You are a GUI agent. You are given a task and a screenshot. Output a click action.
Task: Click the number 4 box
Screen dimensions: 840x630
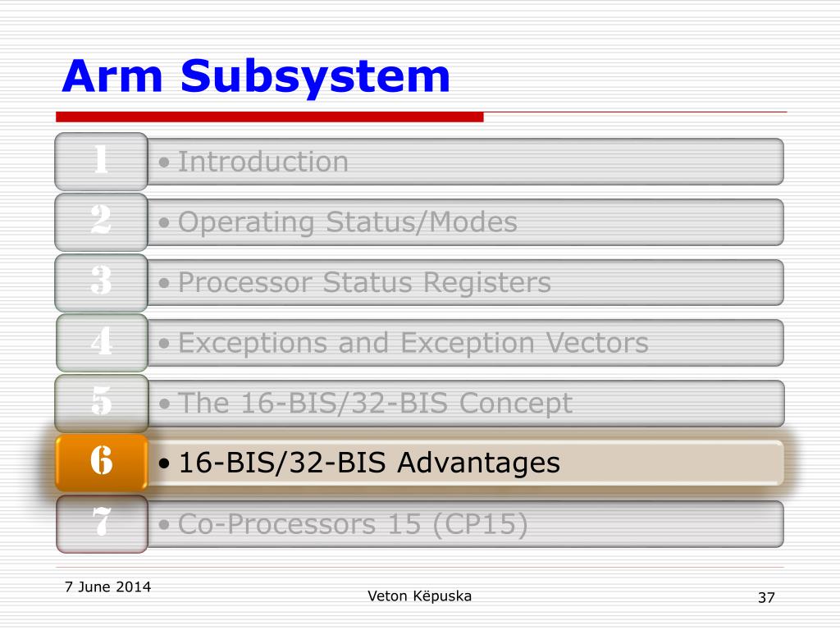tap(101, 343)
